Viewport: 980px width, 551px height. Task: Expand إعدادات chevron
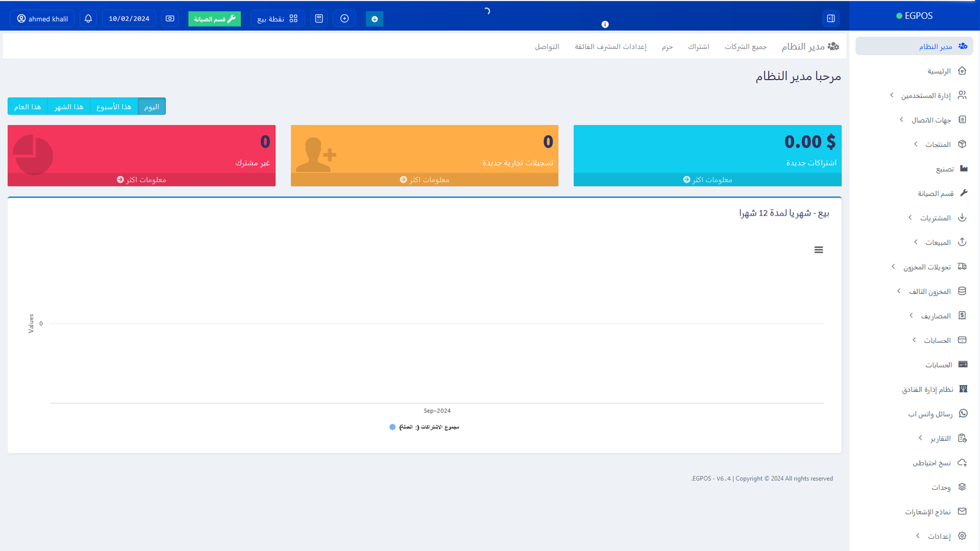918,536
